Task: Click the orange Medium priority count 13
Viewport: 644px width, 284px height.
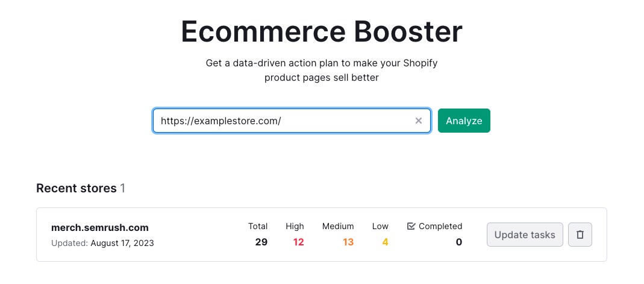Action: [348, 242]
